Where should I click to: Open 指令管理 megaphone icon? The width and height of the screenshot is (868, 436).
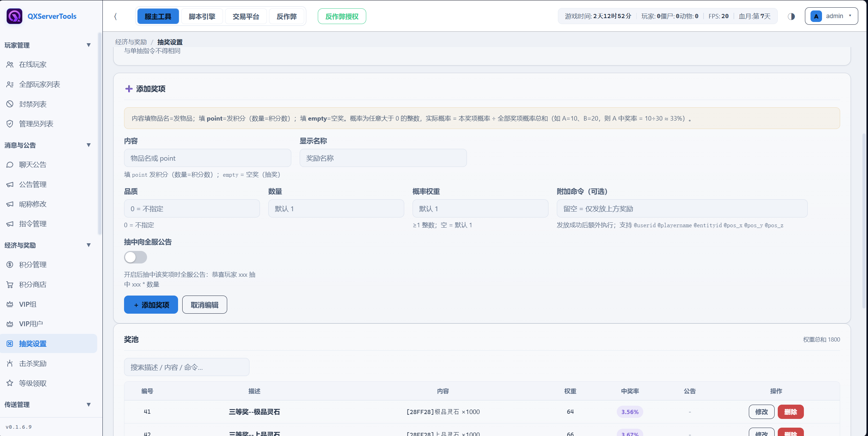pos(10,224)
